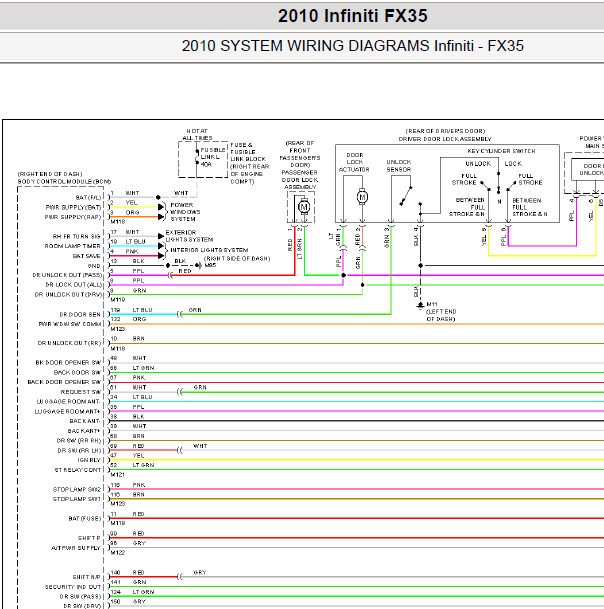Image resolution: width=604 pixels, height=609 pixels.
Task: Click the 'PWR SUPPLY(BAT)' pin label
Action: pyautogui.click(x=73, y=207)
